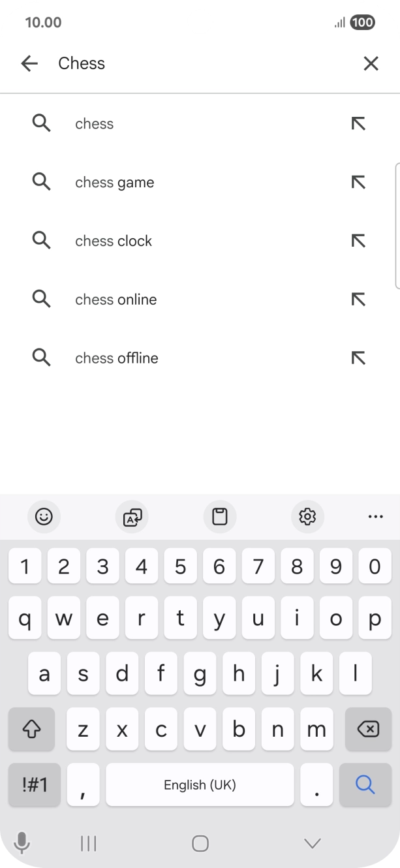Tap the search magnifier key on the keyboard
This screenshot has height=868, width=400.
(365, 785)
